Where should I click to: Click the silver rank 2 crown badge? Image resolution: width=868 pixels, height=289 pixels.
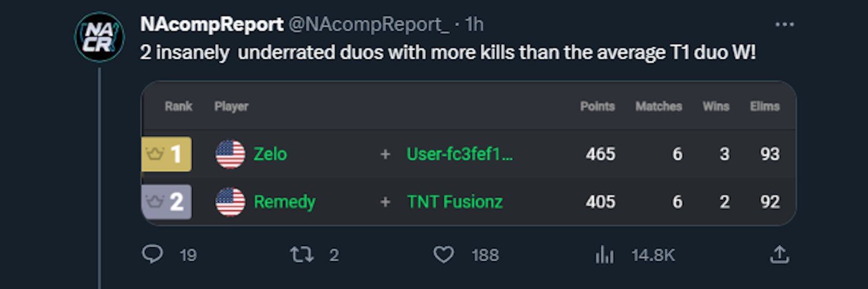coord(167,202)
